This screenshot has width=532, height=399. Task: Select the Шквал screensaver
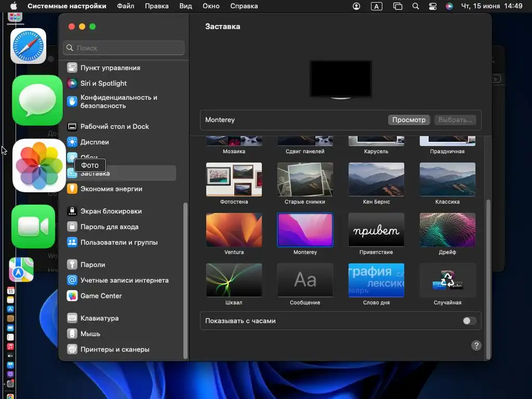[234, 280]
